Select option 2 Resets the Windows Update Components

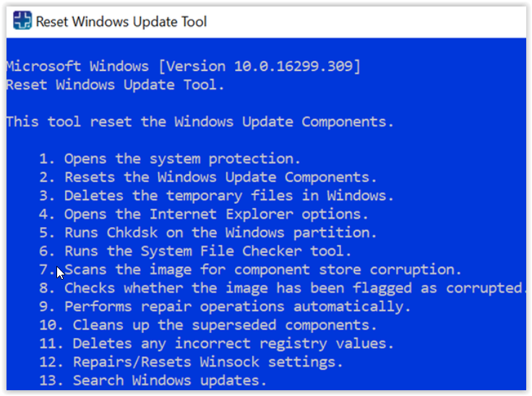coord(208,177)
